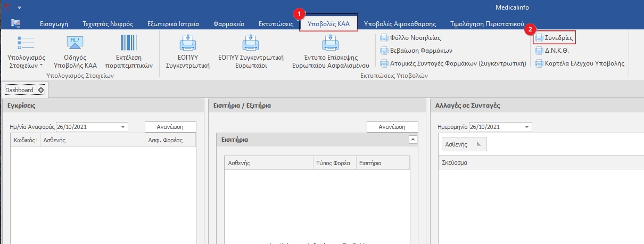The image size is (644, 244).
Task: Open Έντυπο Επίσκεψης Ευρωπαίου Ασφαλισμένου
Action: click(x=331, y=44)
